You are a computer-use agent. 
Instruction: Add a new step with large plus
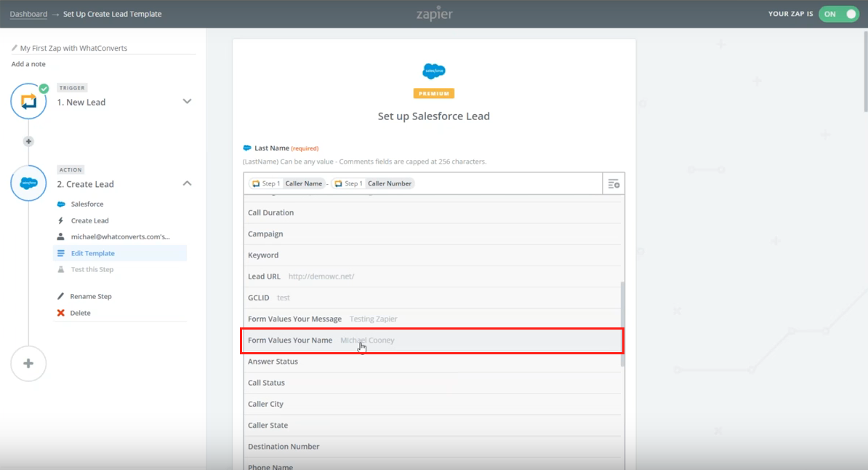28,364
